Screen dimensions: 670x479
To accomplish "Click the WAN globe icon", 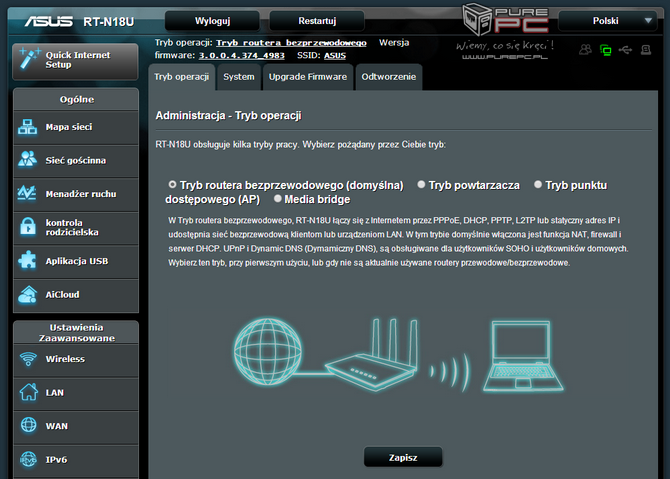I will [29, 425].
